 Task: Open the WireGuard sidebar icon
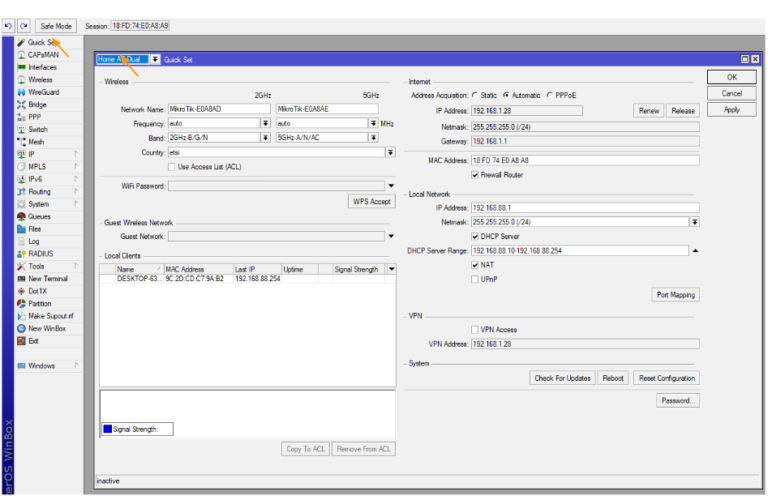click(21, 92)
